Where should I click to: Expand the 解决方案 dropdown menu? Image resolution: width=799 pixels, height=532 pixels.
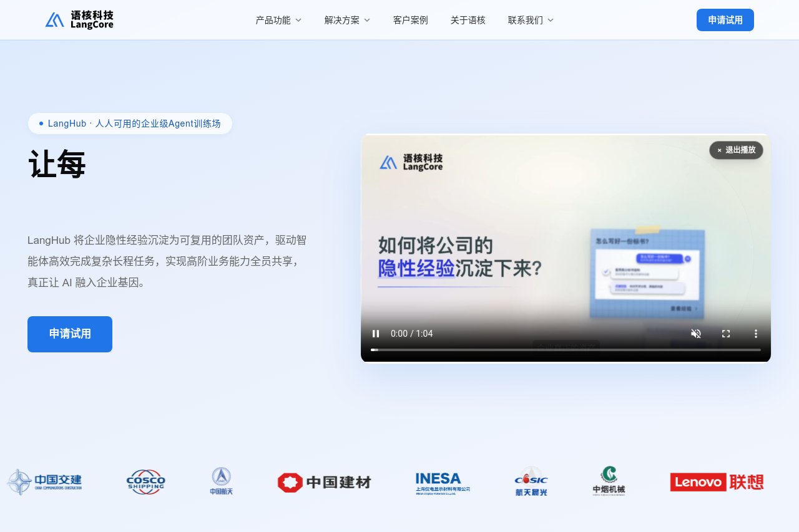click(x=347, y=20)
